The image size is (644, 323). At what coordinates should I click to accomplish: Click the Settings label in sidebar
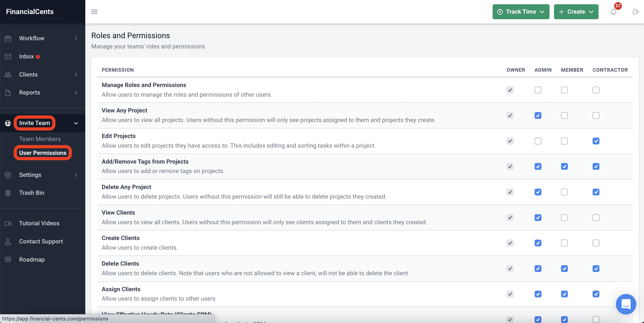[x=30, y=175]
